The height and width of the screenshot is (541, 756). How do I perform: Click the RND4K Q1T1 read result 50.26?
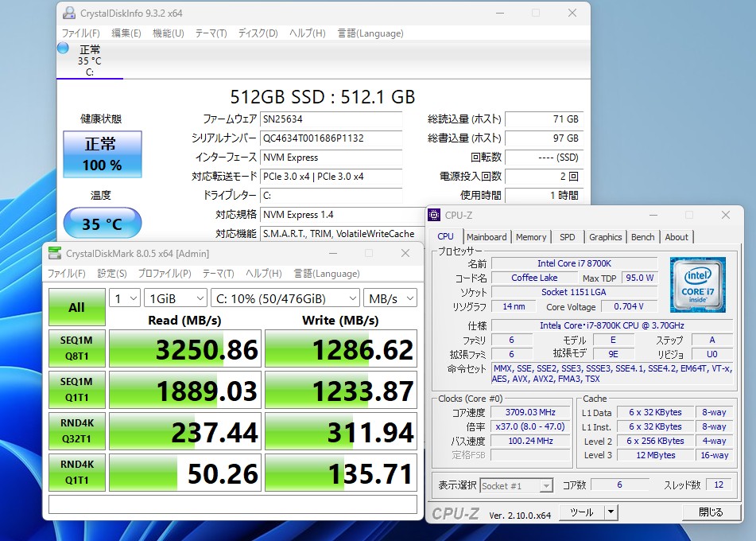[x=185, y=473]
